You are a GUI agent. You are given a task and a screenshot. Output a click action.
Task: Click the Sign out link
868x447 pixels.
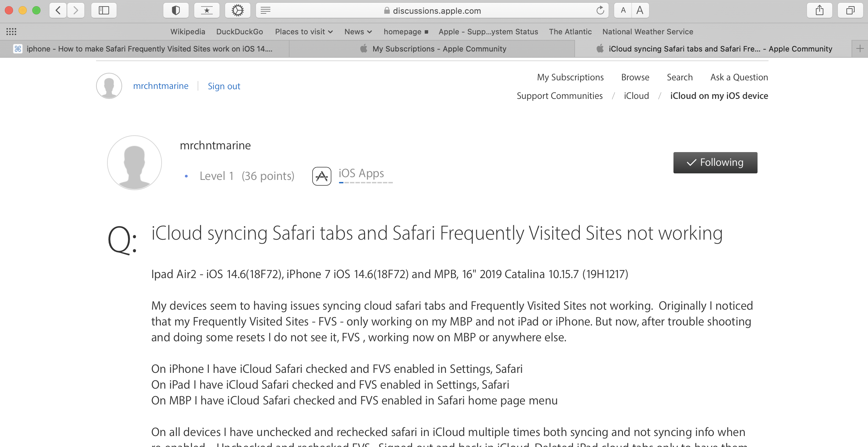[224, 86]
